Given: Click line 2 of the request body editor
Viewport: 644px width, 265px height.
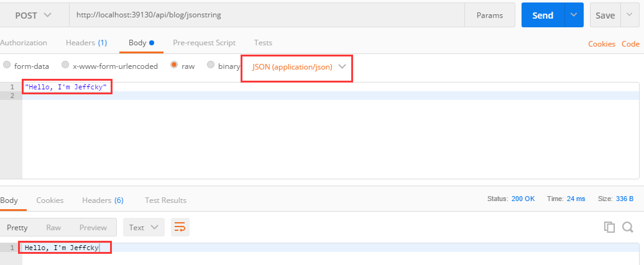Looking at the screenshot, I should pyautogui.click(x=331, y=96).
